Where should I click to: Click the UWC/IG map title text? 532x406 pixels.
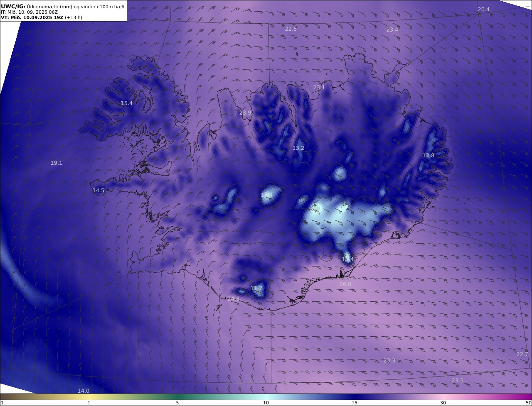click(x=63, y=6)
